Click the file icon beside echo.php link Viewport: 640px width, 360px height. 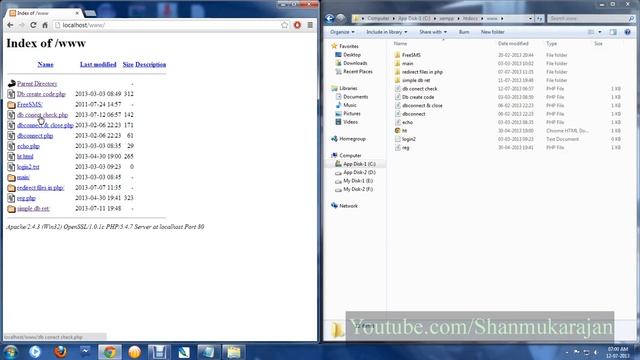coord(11,146)
